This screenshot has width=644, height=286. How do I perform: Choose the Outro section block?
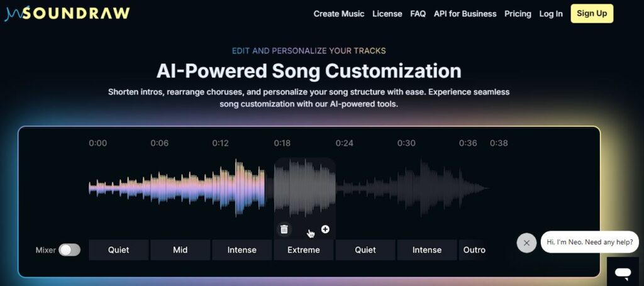(x=474, y=250)
